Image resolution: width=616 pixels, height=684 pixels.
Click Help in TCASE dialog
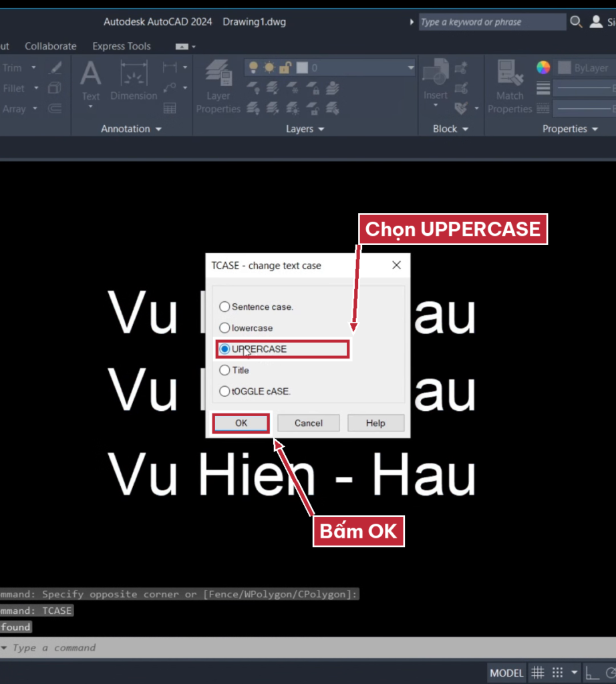click(x=375, y=423)
